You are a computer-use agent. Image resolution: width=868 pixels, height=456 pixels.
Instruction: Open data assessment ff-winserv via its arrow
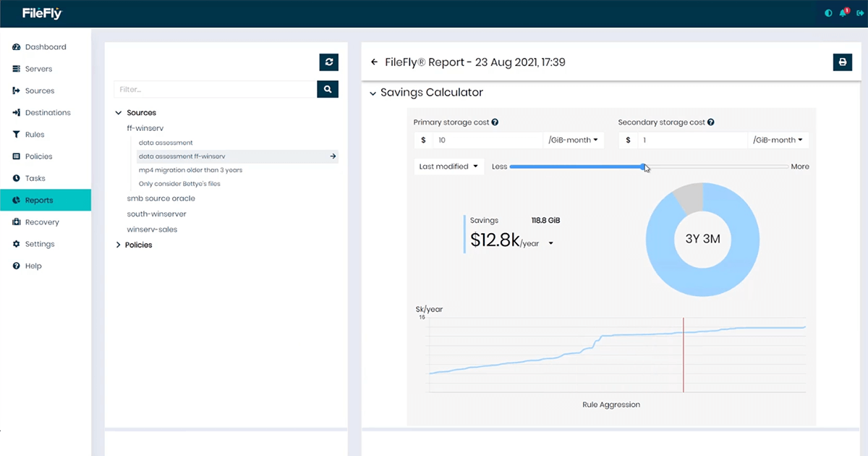333,156
